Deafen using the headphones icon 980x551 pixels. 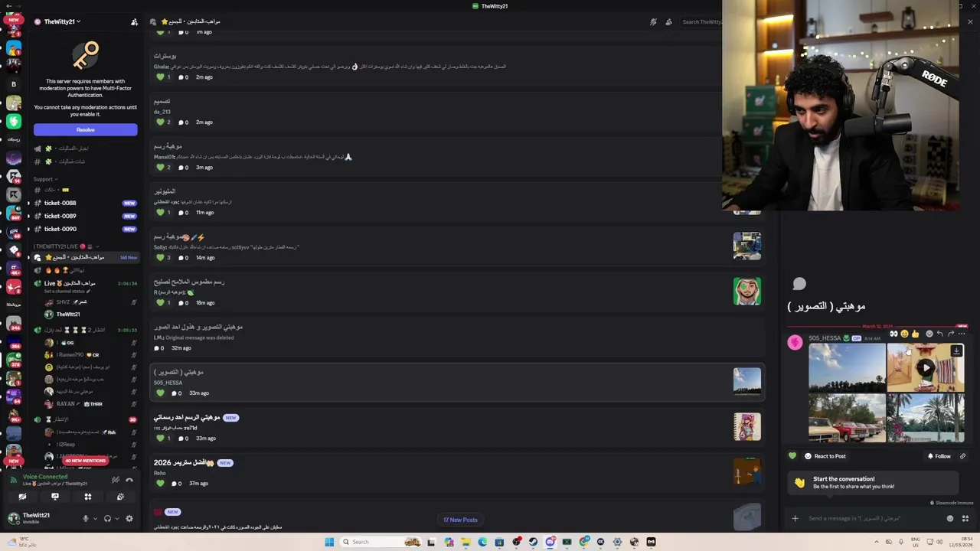click(107, 518)
